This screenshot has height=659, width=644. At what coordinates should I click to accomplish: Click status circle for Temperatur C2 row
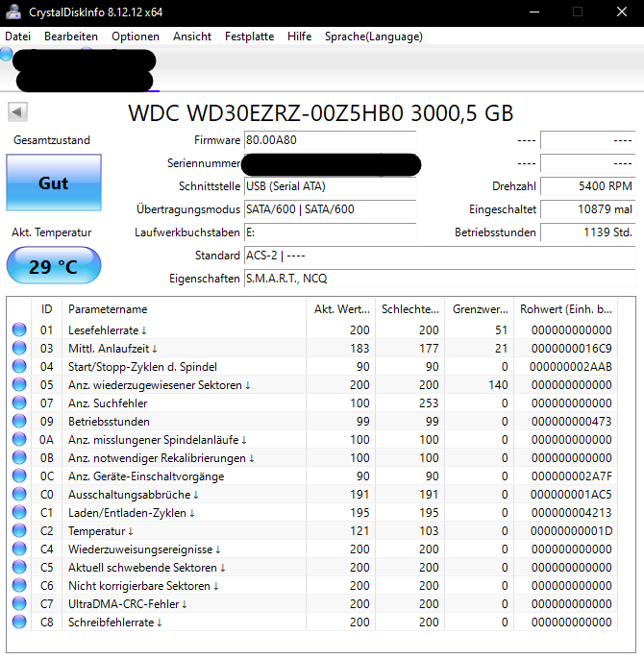point(19,531)
